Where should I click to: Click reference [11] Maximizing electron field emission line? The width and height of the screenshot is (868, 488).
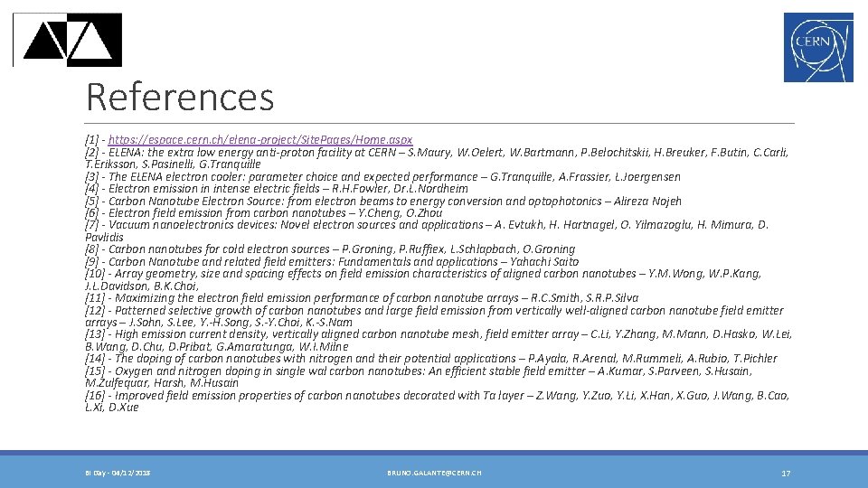pos(362,297)
